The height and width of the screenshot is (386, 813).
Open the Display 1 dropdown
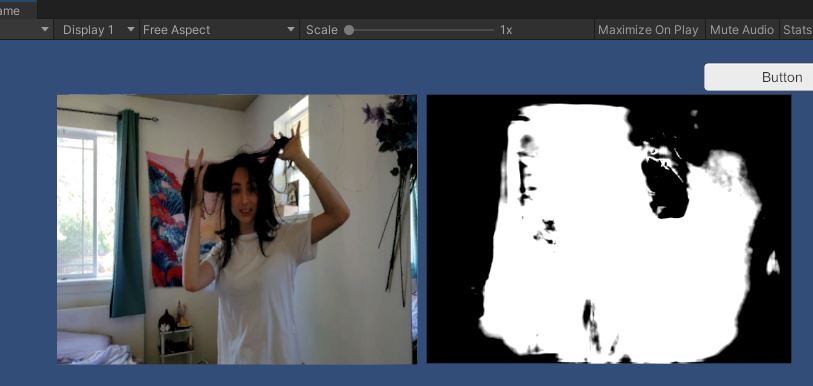pyautogui.click(x=96, y=30)
